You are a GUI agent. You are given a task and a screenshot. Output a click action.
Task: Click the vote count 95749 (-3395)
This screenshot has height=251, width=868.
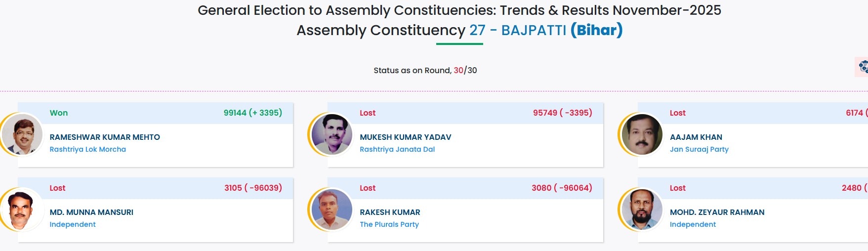click(562, 113)
